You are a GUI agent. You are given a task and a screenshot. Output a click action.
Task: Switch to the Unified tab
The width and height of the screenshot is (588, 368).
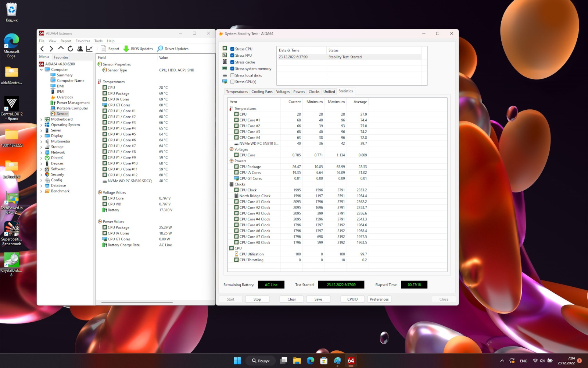pyautogui.click(x=329, y=92)
